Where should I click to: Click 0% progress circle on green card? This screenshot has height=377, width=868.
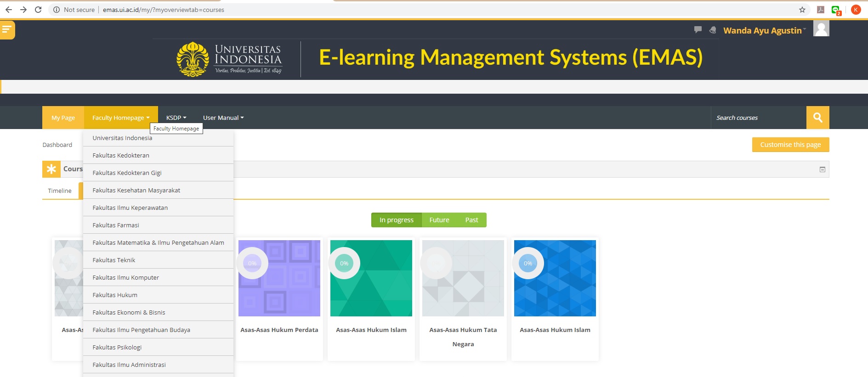[x=344, y=263]
